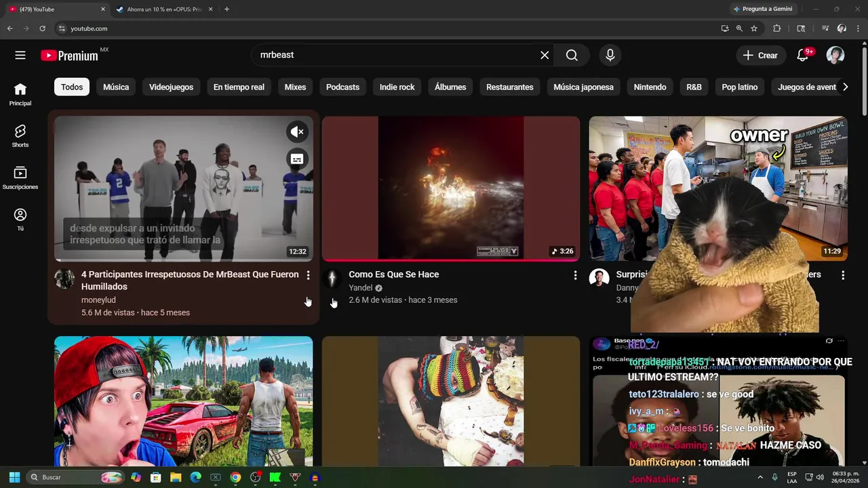The width and height of the screenshot is (868, 488).
Task: Open moneylud channel name link
Action: coord(98,300)
